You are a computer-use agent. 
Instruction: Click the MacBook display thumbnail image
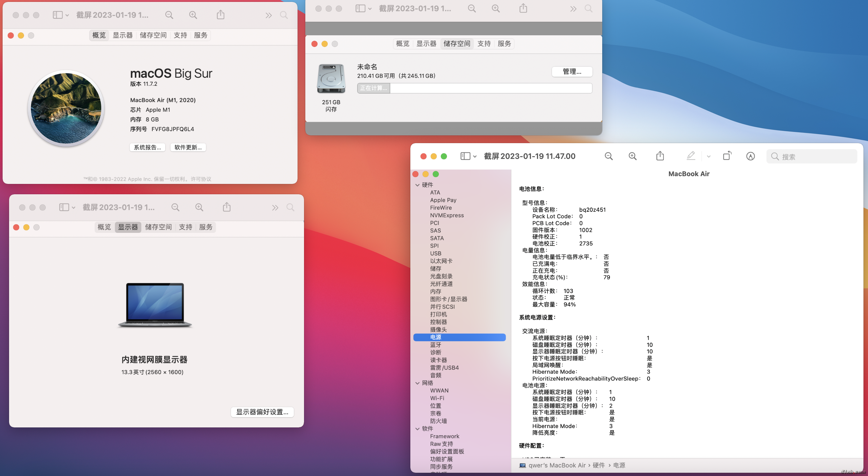click(155, 305)
